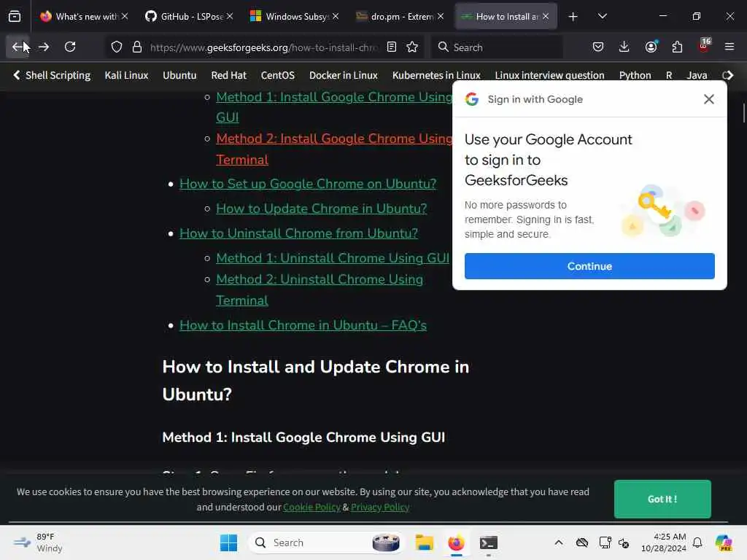Follow Method 2 Install Chrome Using Terminal link
747x560 pixels.
[334, 149]
